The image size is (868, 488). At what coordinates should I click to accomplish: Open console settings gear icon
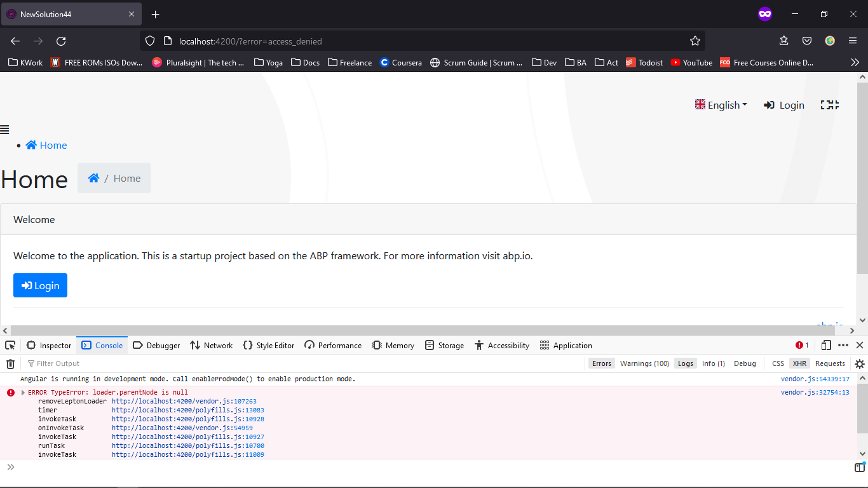pos(859,364)
